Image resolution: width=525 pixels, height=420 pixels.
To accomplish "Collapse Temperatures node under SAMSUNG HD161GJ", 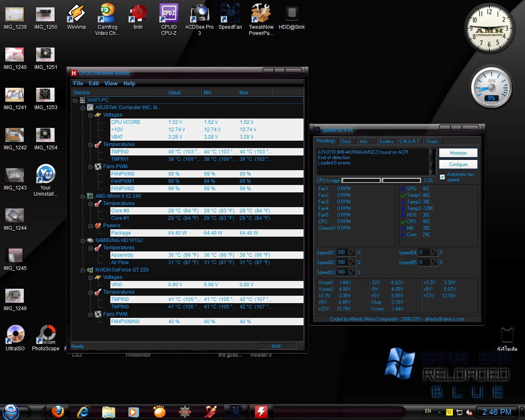I will 90,248.
